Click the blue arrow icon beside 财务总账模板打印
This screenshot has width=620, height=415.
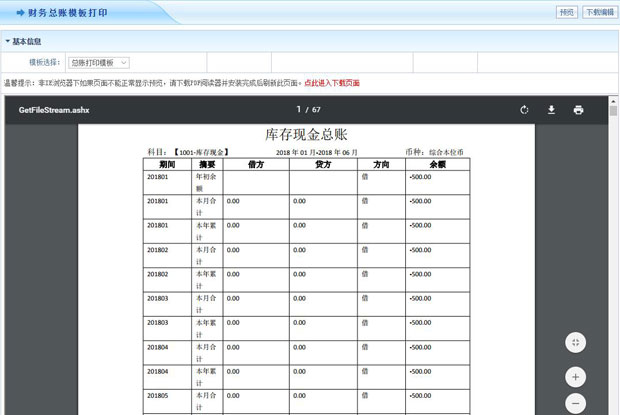tap(20, 13)
